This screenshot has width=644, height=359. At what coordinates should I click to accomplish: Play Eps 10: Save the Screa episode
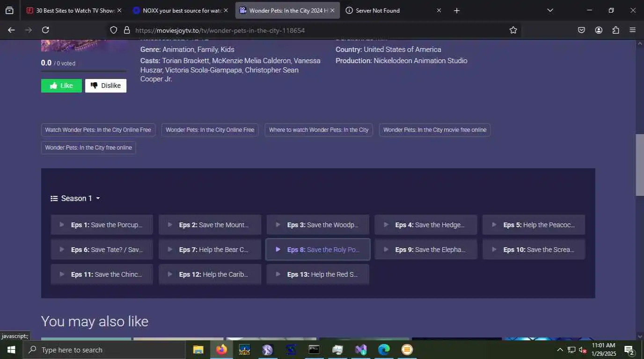(x=534, y=250)
